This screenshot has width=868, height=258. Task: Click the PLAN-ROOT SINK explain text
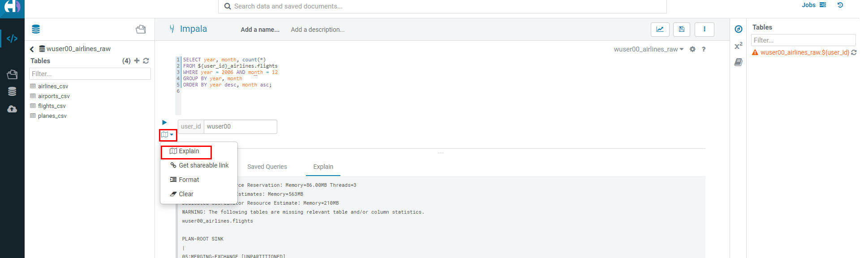202,239
